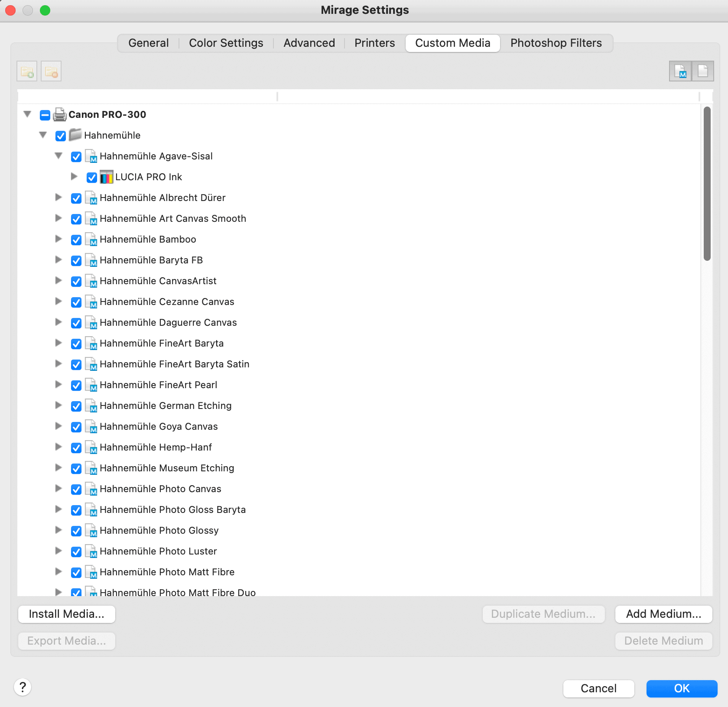Click the media icon beside Hahnemühle Agave-Sisal
Viewport: 728px width, 707px height.
pyautogui.click(x=91, y=156)
